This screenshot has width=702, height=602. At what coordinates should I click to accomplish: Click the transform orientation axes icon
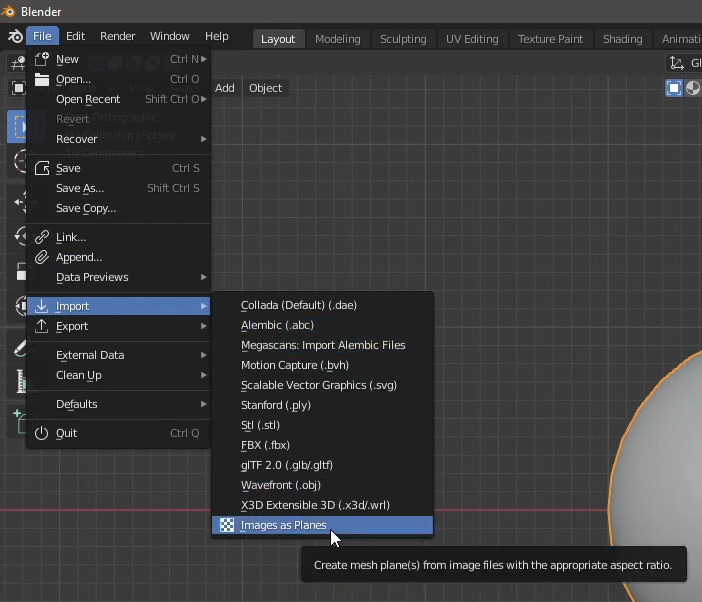(676, 63)
